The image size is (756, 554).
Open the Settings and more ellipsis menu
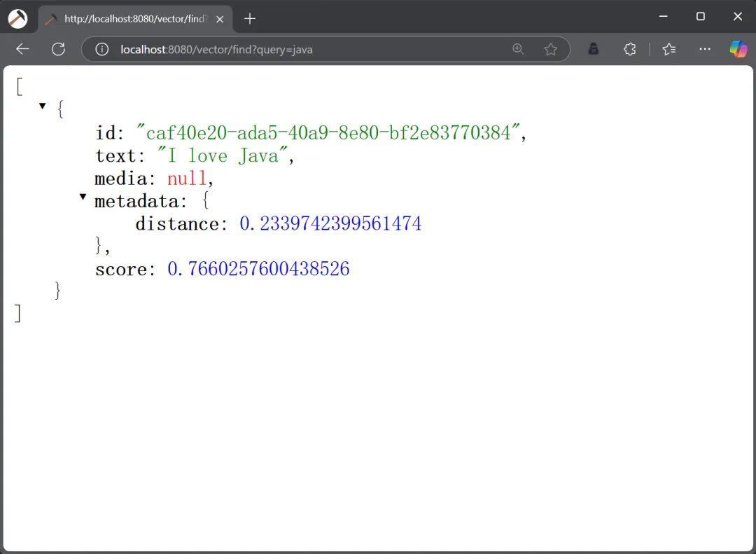[x=705, y=49]
